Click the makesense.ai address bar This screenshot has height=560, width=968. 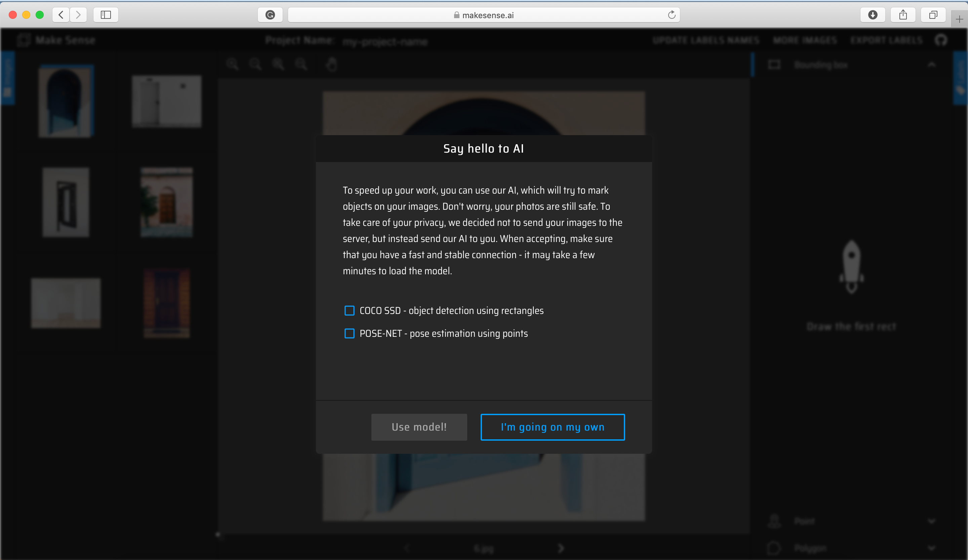pyautogui.click(x=484, y=15)
